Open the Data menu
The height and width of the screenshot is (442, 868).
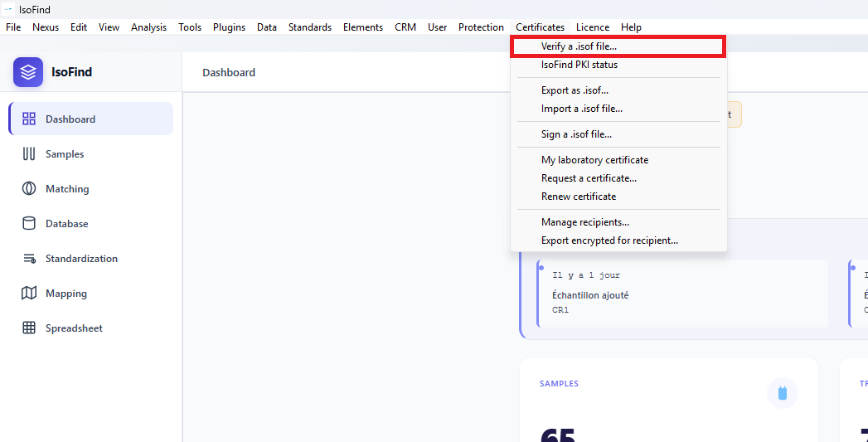(x=267, y=27)
